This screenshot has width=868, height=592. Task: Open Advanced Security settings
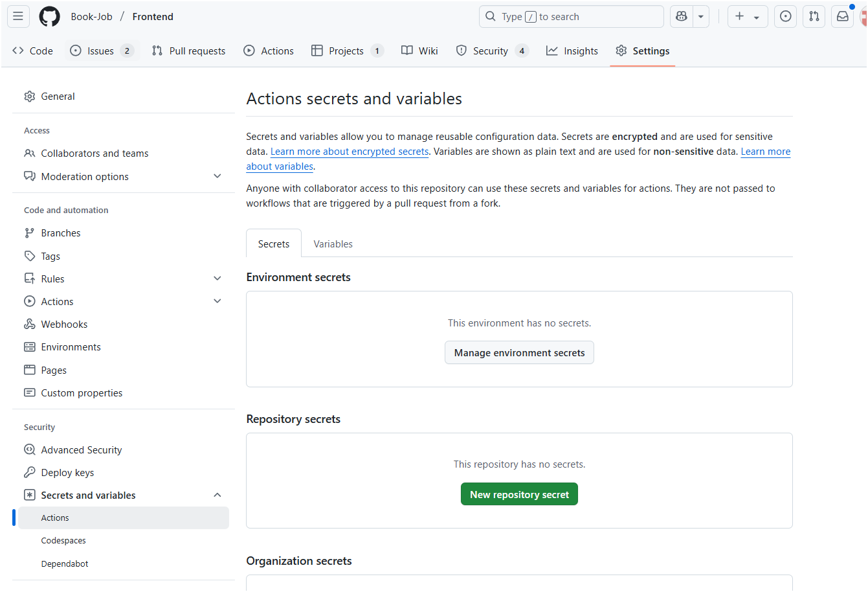tap(81, 450)
